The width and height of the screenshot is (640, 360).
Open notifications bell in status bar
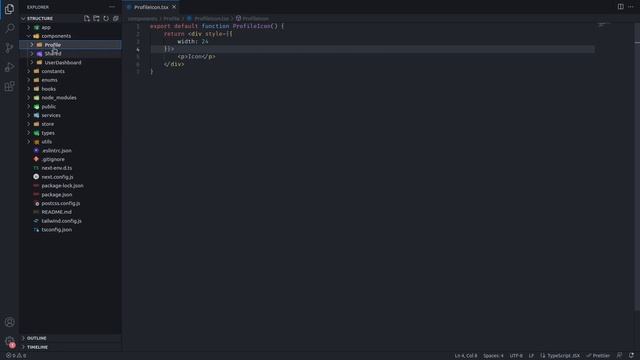[631, 356]
